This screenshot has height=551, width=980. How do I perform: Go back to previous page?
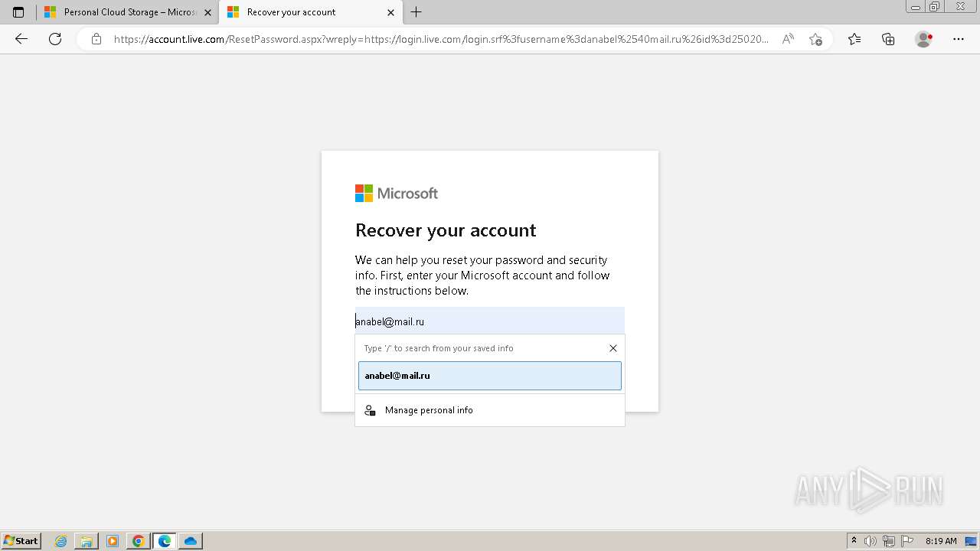click(21, 39)
